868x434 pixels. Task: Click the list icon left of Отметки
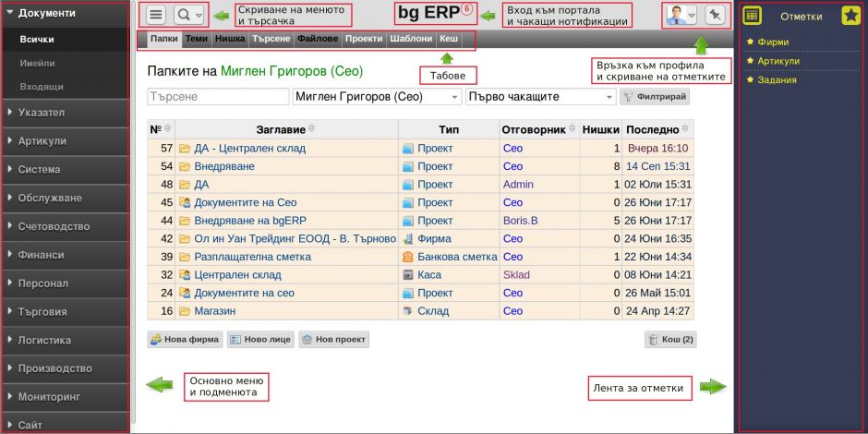click(753, 16)
